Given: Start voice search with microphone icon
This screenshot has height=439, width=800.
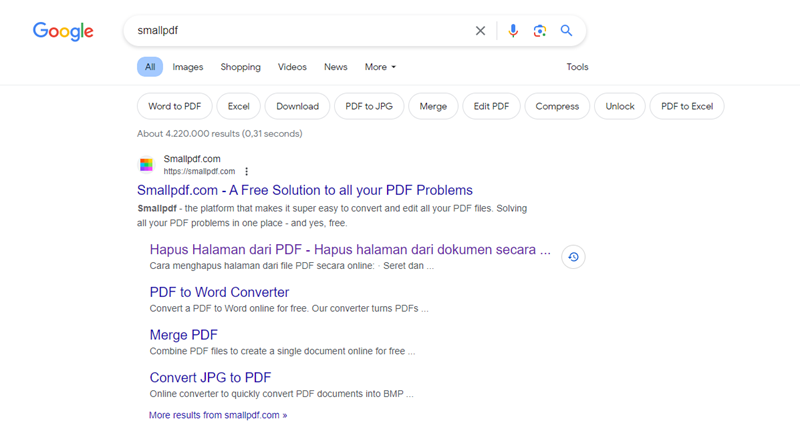Looking at the screenshot, I should (x=513, y=31).
